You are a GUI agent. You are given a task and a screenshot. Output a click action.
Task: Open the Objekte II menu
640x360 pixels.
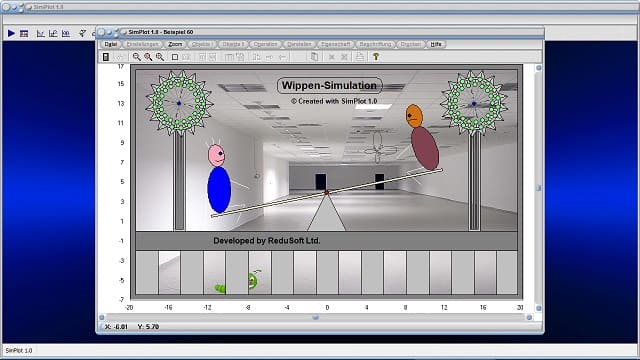(x=233, y=44)
